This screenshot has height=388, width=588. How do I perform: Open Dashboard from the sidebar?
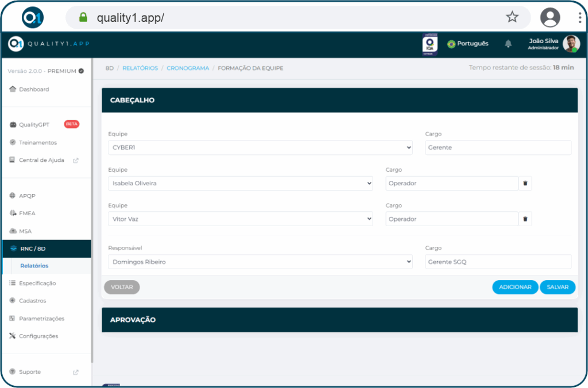[x=33, y=90]
